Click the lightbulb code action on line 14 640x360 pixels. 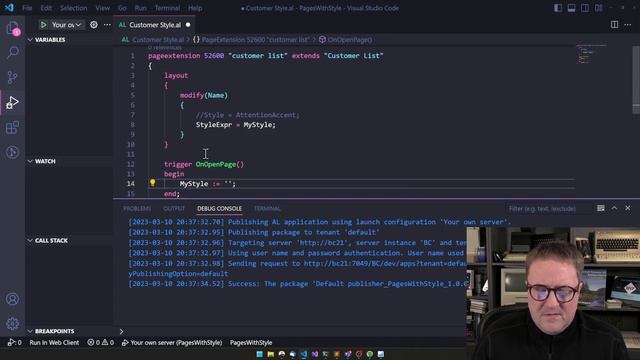pos(152,183)
